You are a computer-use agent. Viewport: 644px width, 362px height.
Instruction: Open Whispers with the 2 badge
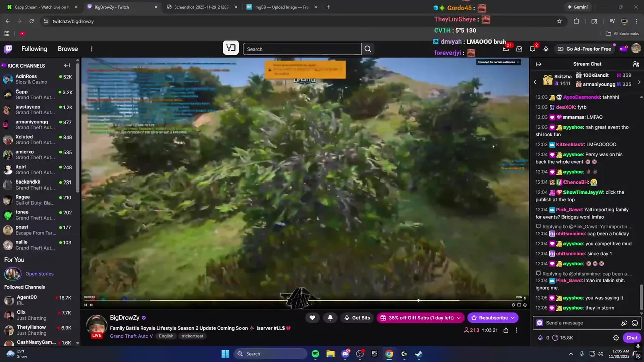pyautogui.click(x=533, y=49)
